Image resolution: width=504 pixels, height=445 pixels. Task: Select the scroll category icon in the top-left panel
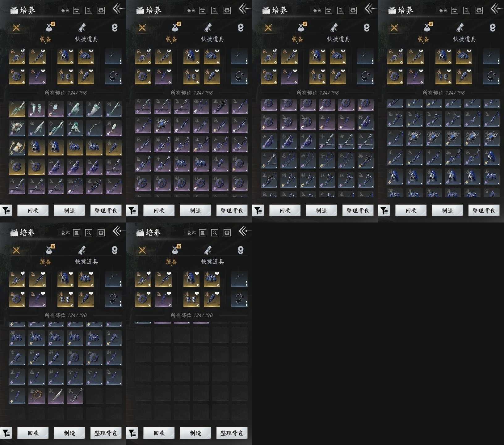click(82, 28)
